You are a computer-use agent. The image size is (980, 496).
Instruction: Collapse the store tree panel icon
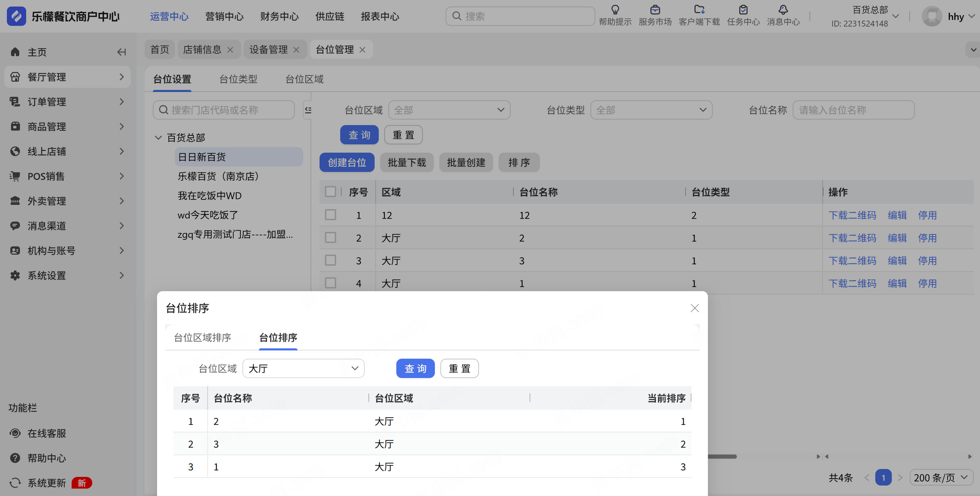point(308,110)
